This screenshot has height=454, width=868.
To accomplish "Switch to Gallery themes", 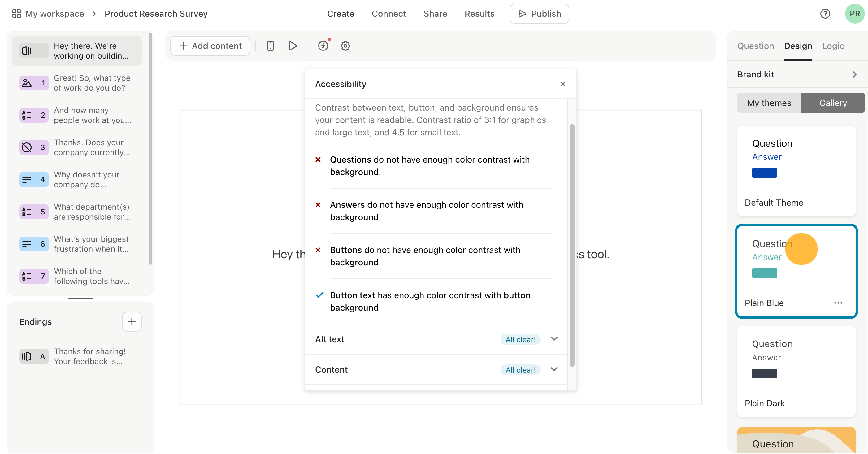I will tap(833, 103).
